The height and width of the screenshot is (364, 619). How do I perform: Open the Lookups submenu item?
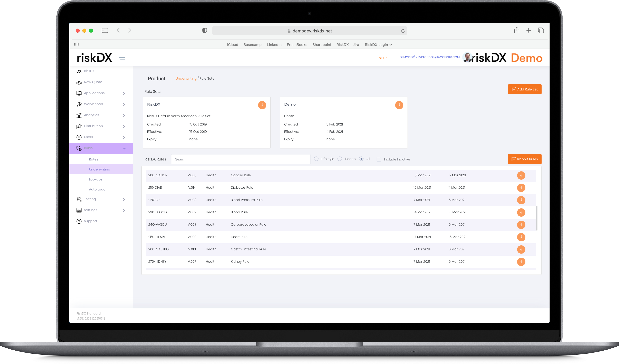pos(96,179)
